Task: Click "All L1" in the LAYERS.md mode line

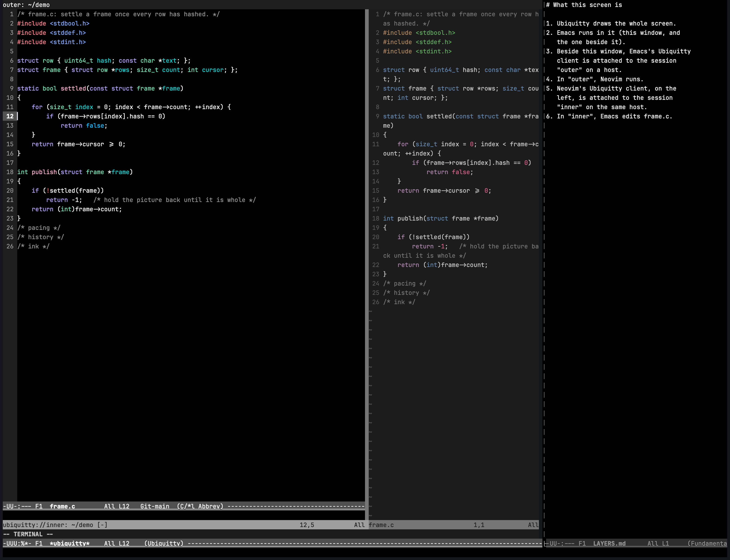Action: tap(658, 543)
